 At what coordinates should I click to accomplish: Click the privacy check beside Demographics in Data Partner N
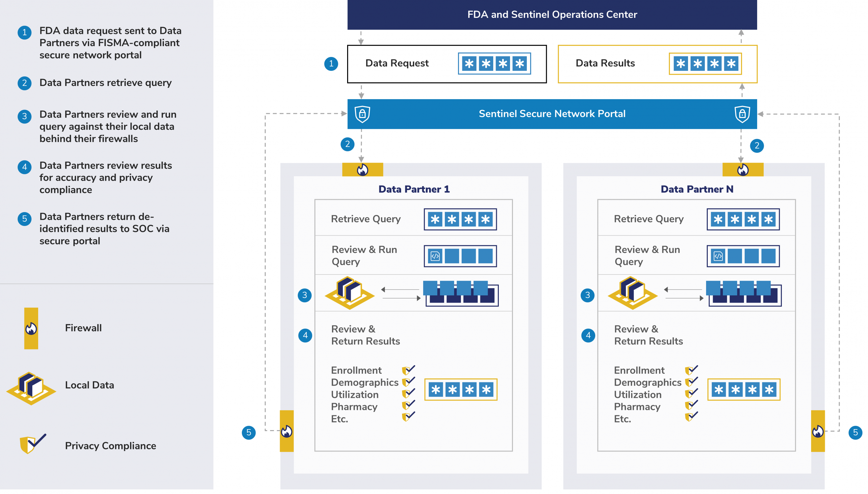(x=691, y=382)
